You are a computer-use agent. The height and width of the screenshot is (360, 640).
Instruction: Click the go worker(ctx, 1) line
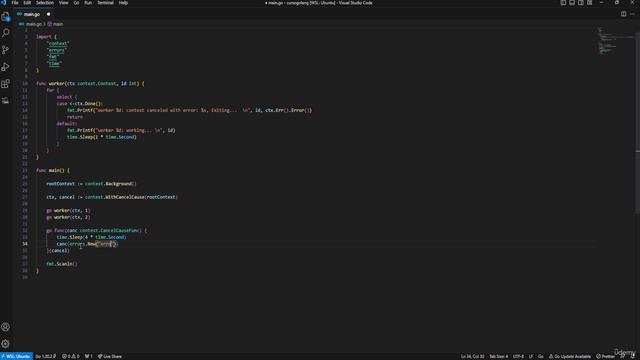pyautogui.click(x=68, y=210)
